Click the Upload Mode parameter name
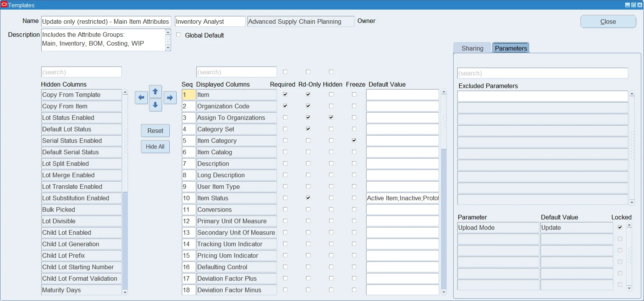The height and width of the screenshot is (301, 644). (498, 227)
